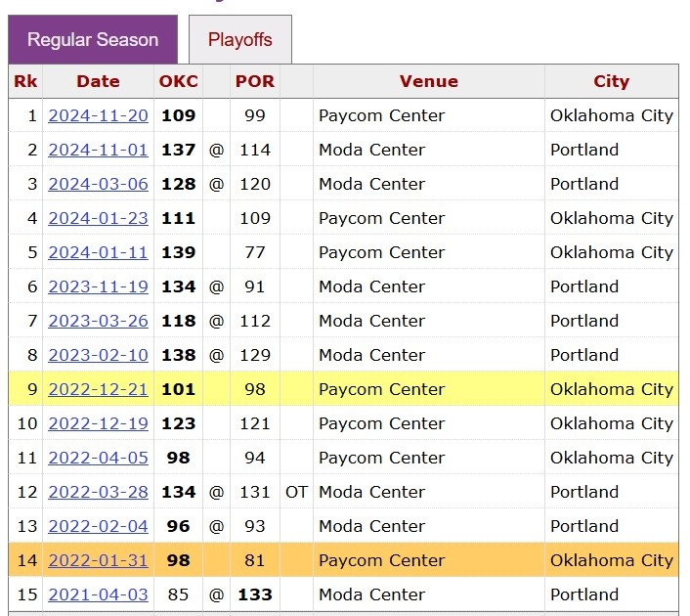690x616 pixels.
Task: Click the 2022-03-28 overtime game link
Action: click(98, 492)
